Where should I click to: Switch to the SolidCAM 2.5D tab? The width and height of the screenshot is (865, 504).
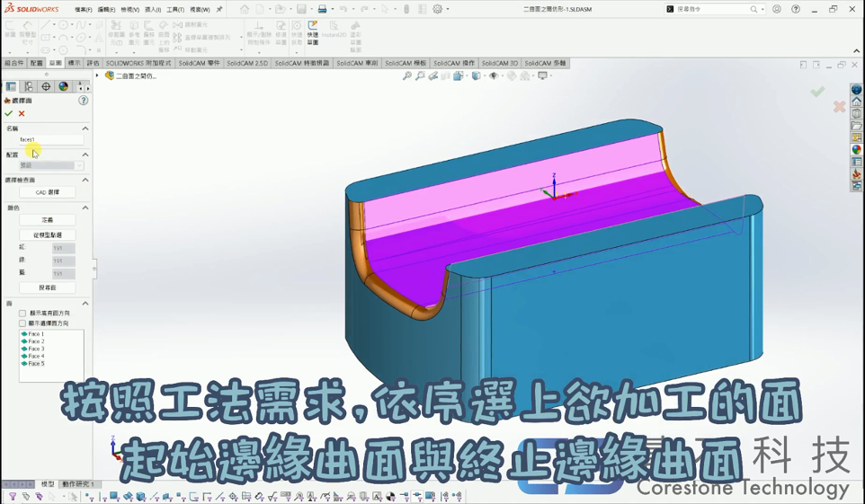point(247,64)
